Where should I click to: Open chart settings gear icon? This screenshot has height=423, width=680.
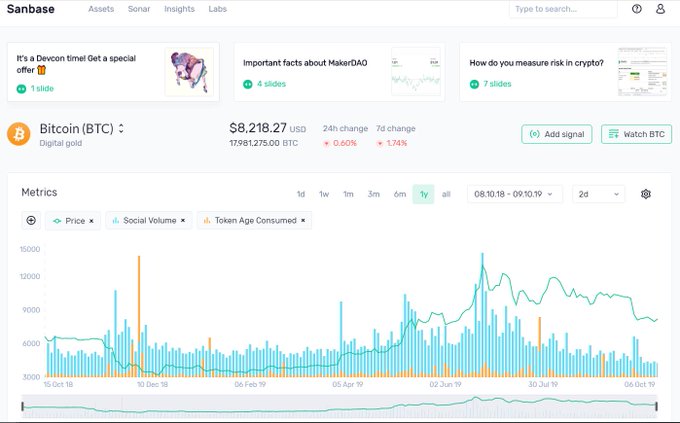646,194
